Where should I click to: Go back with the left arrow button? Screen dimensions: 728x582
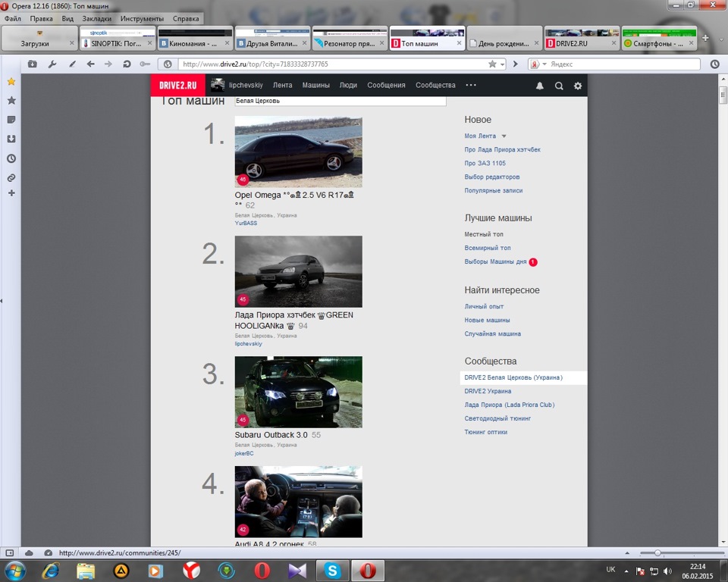90,64
